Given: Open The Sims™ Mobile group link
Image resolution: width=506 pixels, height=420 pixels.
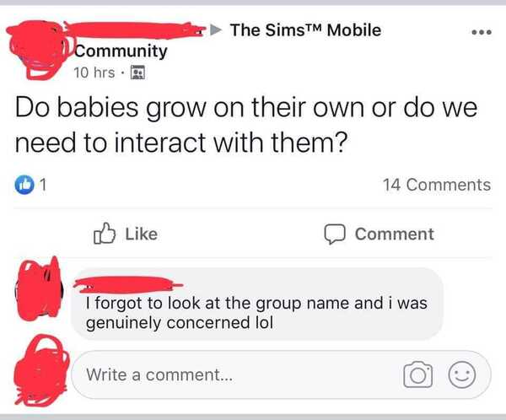Looking at the screenshot, I should [x=305, y=30].
